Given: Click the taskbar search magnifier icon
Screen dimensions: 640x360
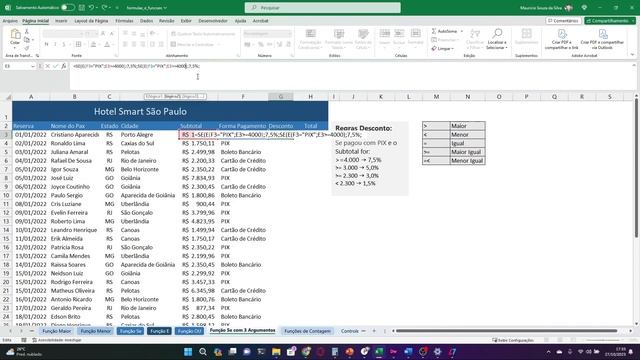Looking at the screenshot, I should [203, 352].
